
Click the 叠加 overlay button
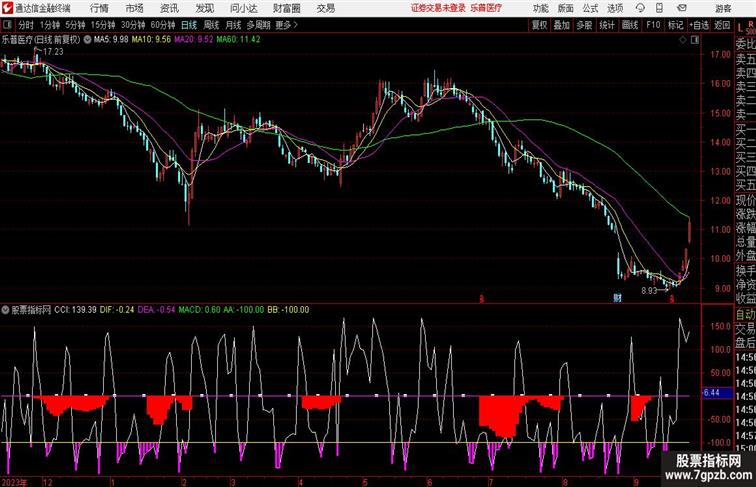click(562, 25)
